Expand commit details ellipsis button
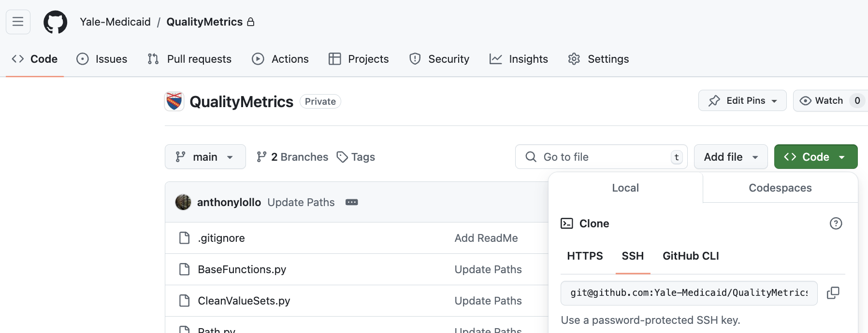The width and height of the screenshot is (868, 333). [x=352, y=202]
